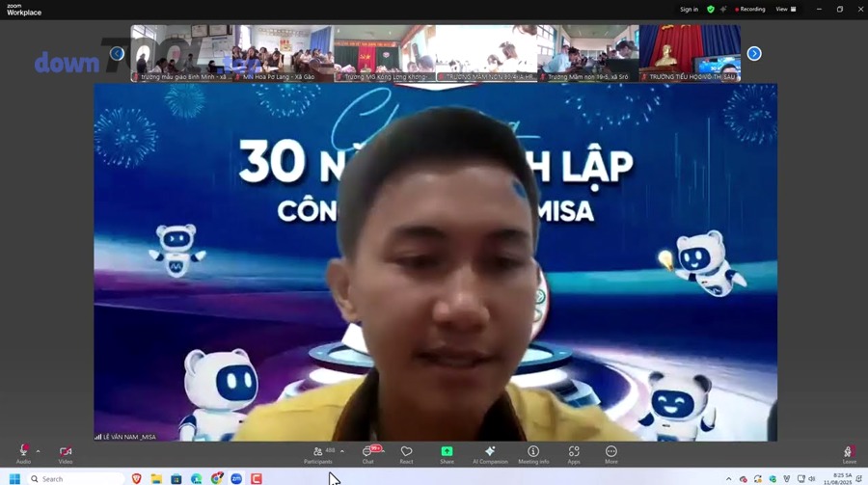
Task: Open the More options menu
Action: [x=611, y=454]
